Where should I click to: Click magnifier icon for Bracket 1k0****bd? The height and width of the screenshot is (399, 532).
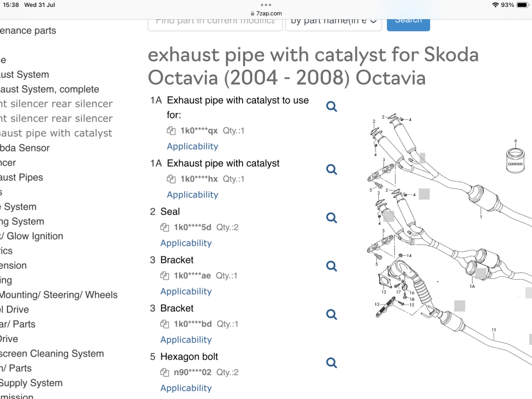tap(331, 314)
